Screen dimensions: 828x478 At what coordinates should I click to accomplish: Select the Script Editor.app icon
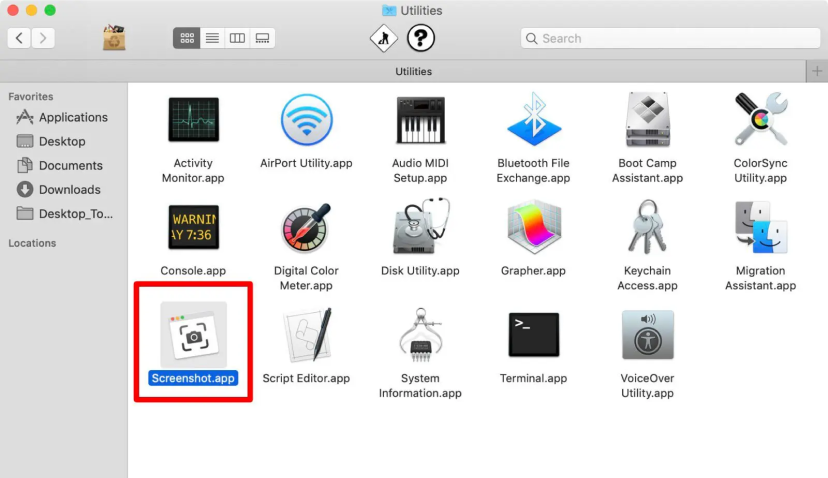308,334
